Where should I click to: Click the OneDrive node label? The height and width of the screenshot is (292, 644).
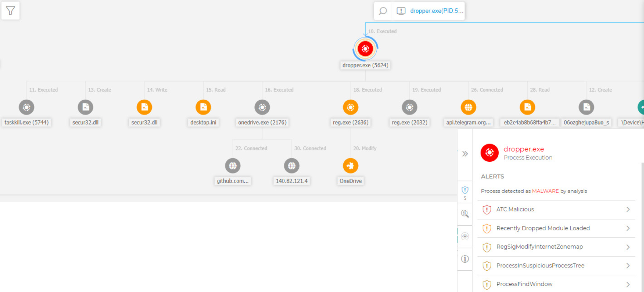[x=351, y=181]
